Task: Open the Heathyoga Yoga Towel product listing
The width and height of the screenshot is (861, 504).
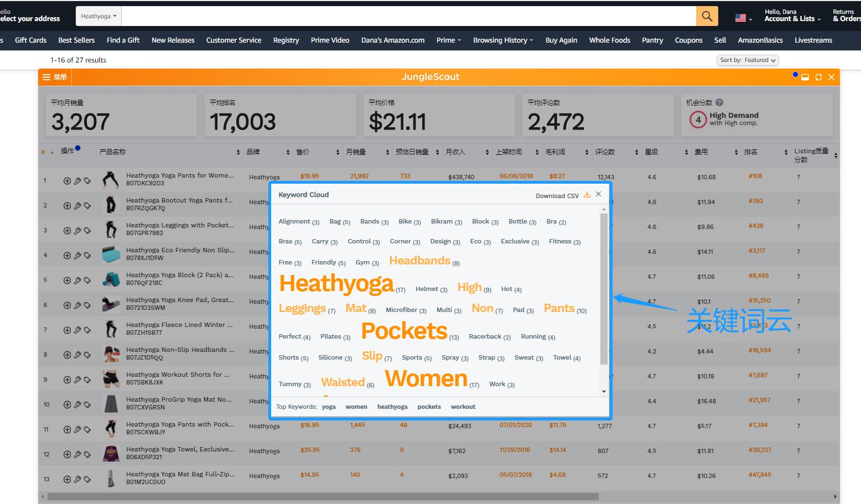Action: click(x=180, y=449)
